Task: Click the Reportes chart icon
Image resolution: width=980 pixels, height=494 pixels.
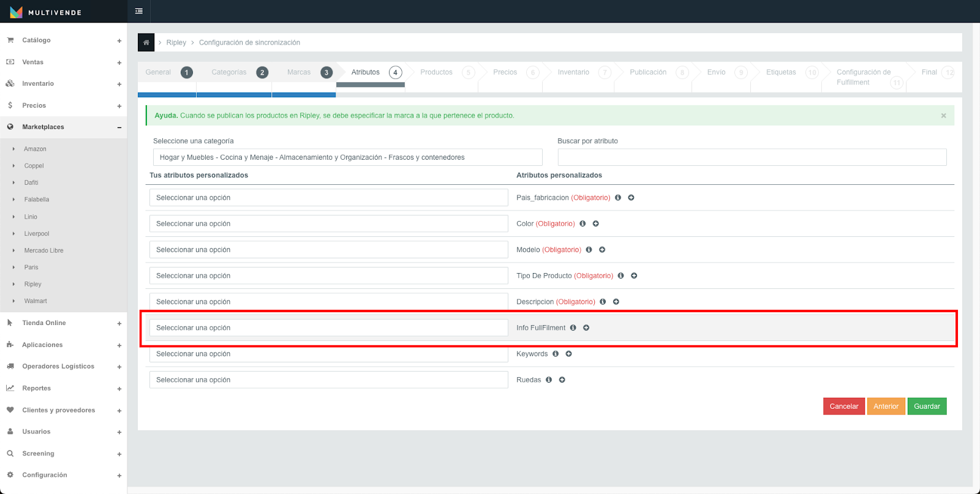Action: click(10, 388)
